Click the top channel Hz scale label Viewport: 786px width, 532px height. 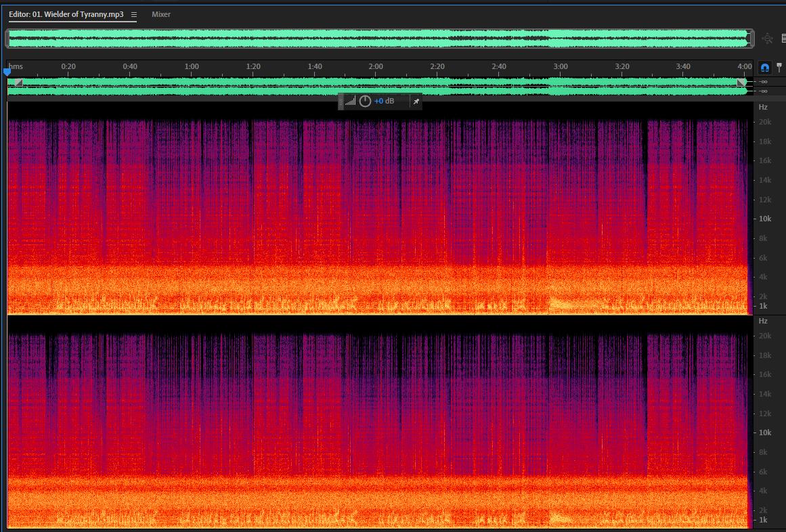(763, 107)
